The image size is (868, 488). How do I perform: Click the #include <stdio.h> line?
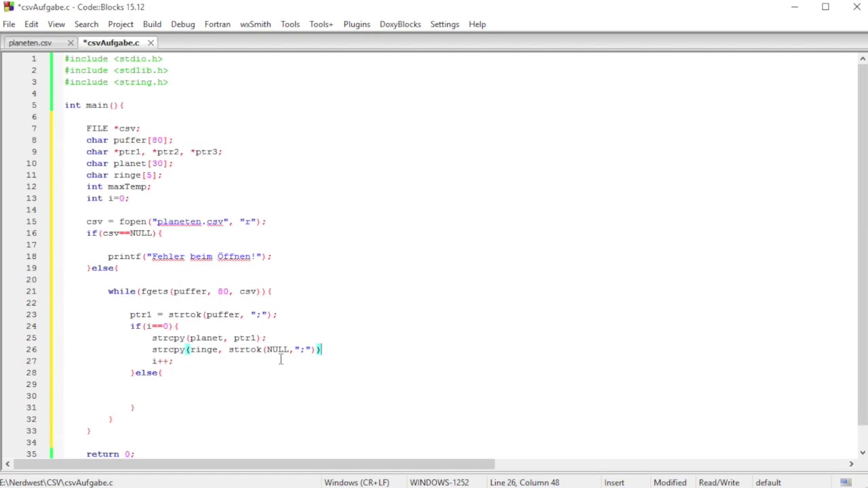point(113,59)
